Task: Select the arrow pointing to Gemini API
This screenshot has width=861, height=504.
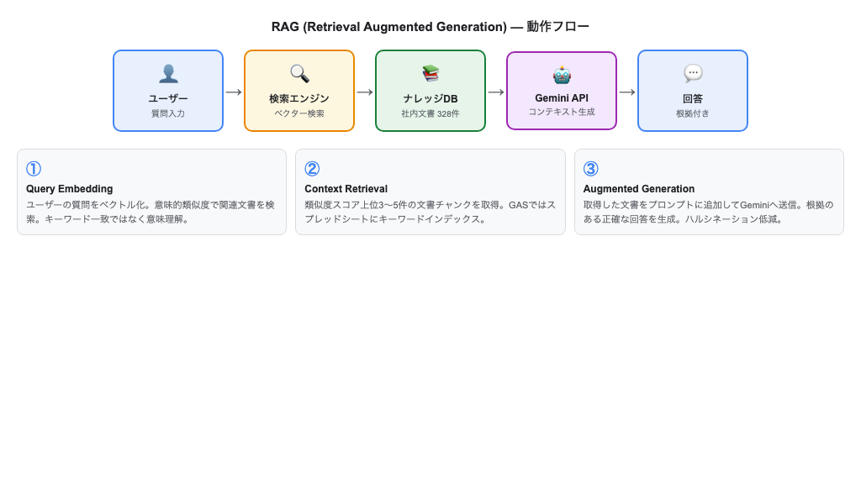Action: 494,91
